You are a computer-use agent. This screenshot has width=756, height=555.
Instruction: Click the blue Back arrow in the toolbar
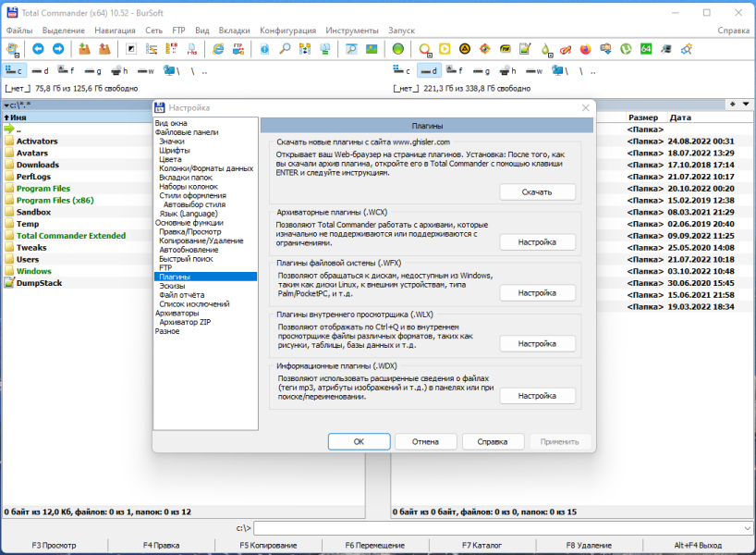click(x=38, y=49)
